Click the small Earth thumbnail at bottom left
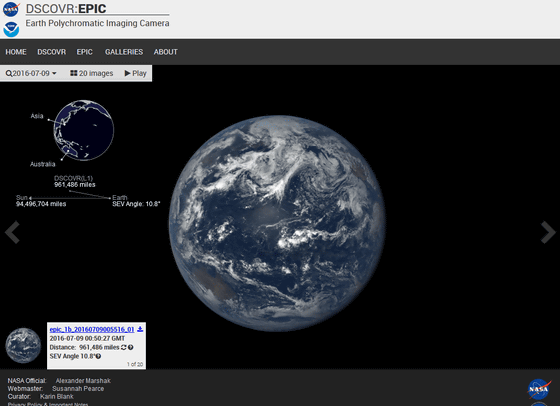The width and height of the screenshot is (560, 406). [x=23, y=346]
